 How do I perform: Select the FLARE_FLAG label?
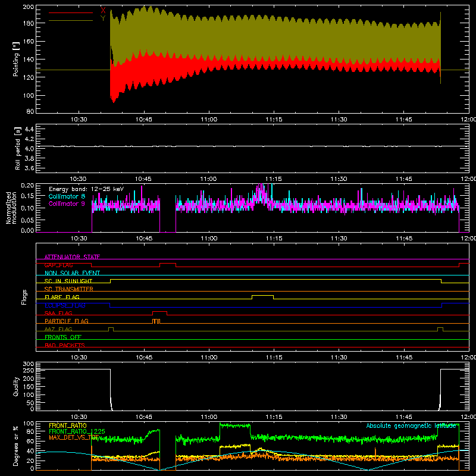(62, 297)
